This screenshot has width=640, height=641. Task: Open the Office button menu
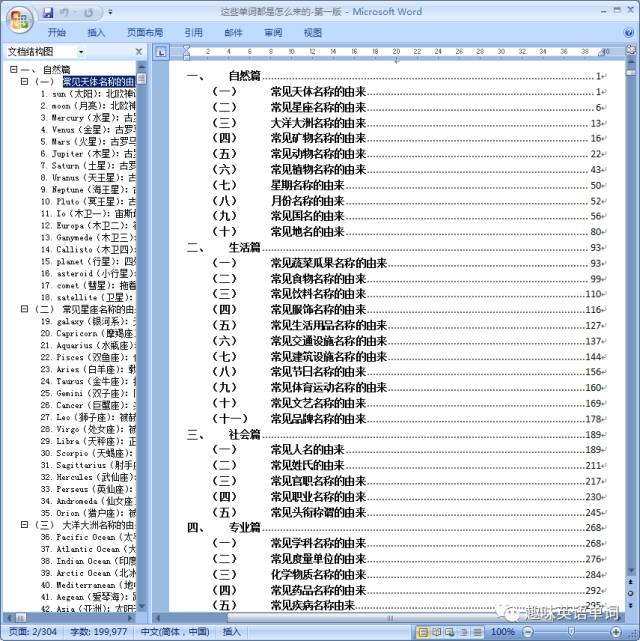click(x=20, y=20)
